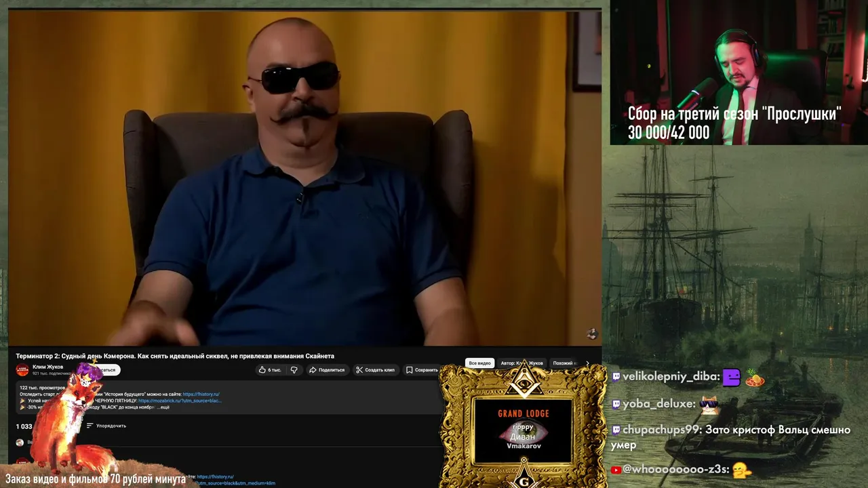Click the yellow emoji from @whooooooo-z3s
Screen dimensions: 868x488
click(742, 470)
